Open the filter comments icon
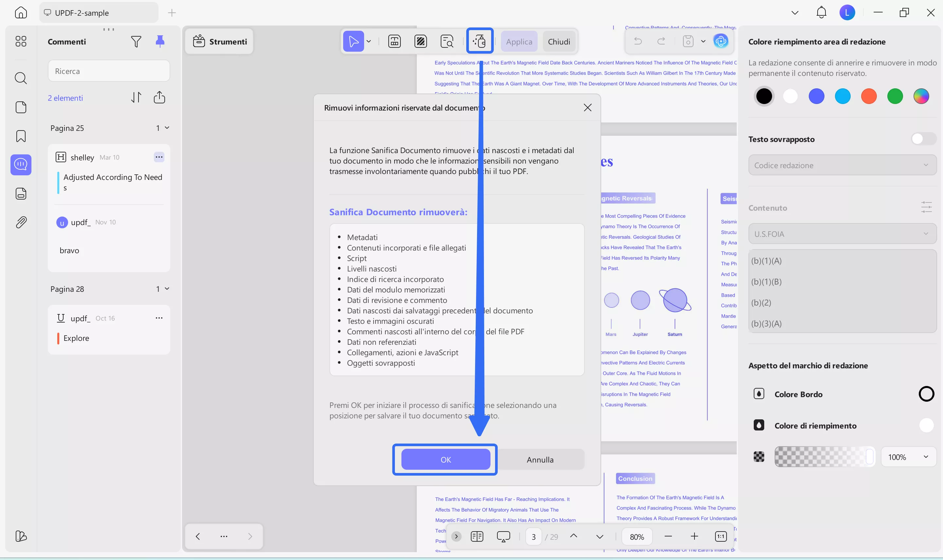The height and width of the screenshot is (560, 943). tap(136, 42)
